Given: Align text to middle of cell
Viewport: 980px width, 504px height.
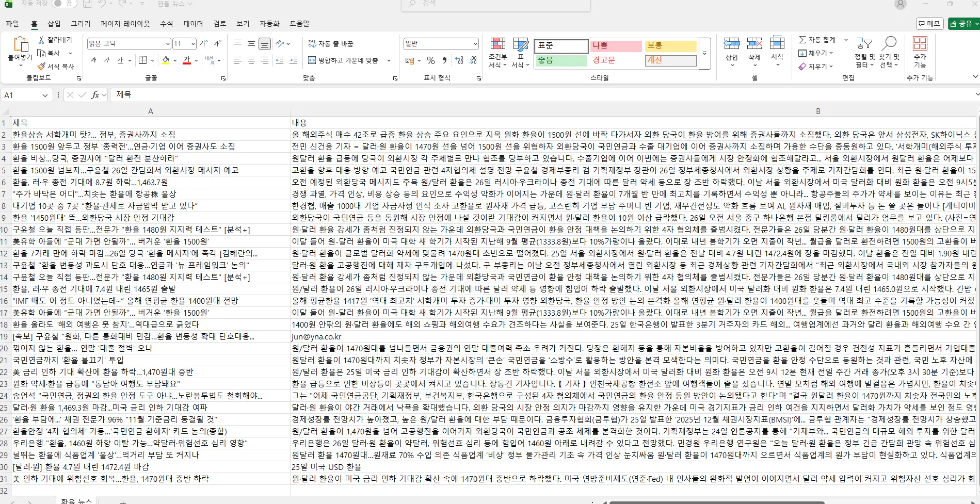Looking at the screenshot, I should [251, 43].
